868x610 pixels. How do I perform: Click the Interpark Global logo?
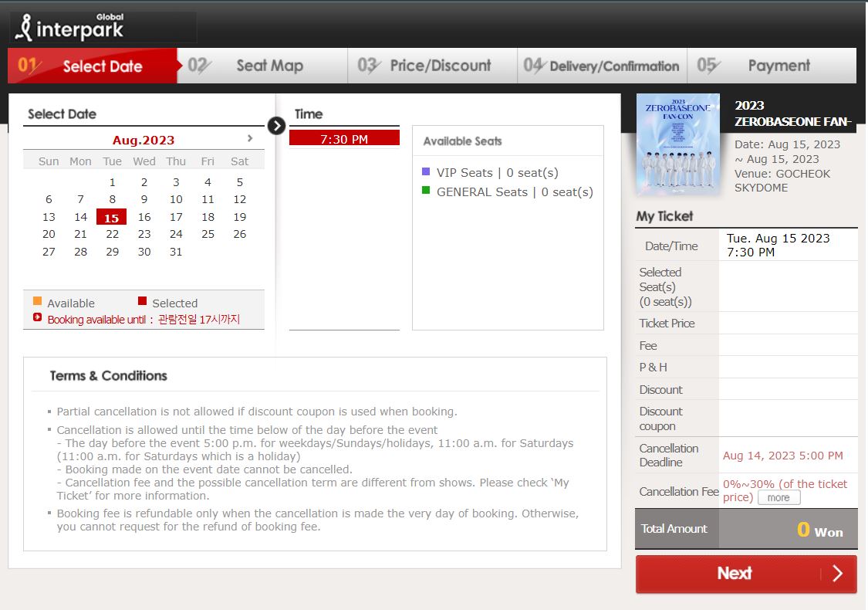tap(69, 27)
